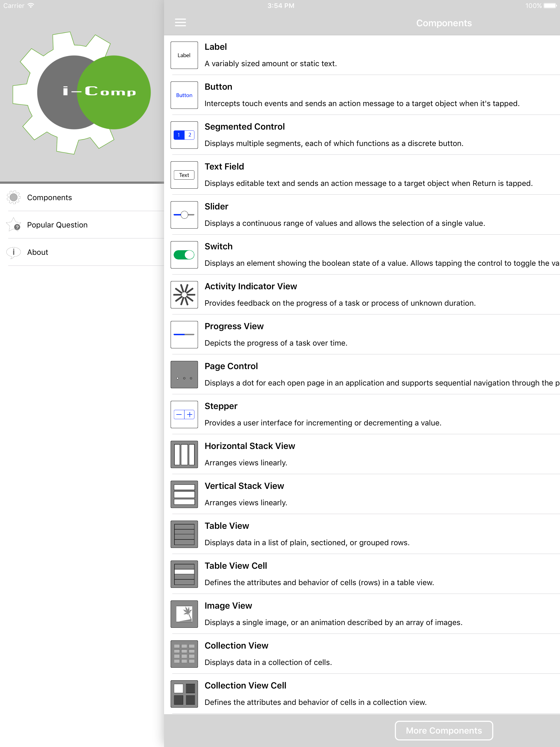Viewport: 560px width, 747px height.
Task: Open the Progress View row title
Action: (234, 326)
